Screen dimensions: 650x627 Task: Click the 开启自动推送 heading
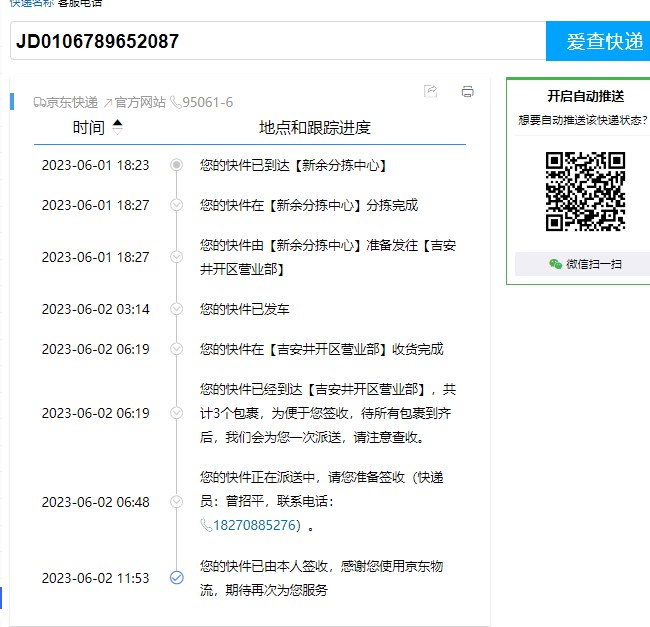585,96
